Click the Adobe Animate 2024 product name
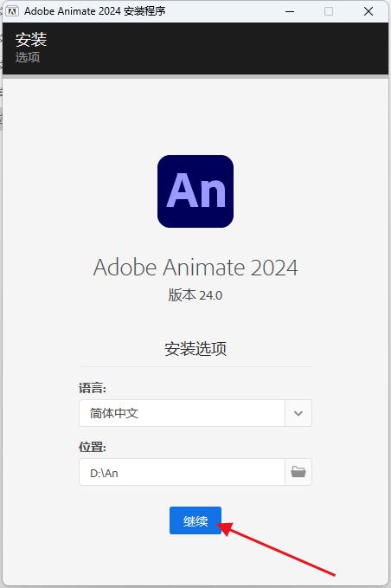Screen dimensions: 391x588 [x=195, y=268]
